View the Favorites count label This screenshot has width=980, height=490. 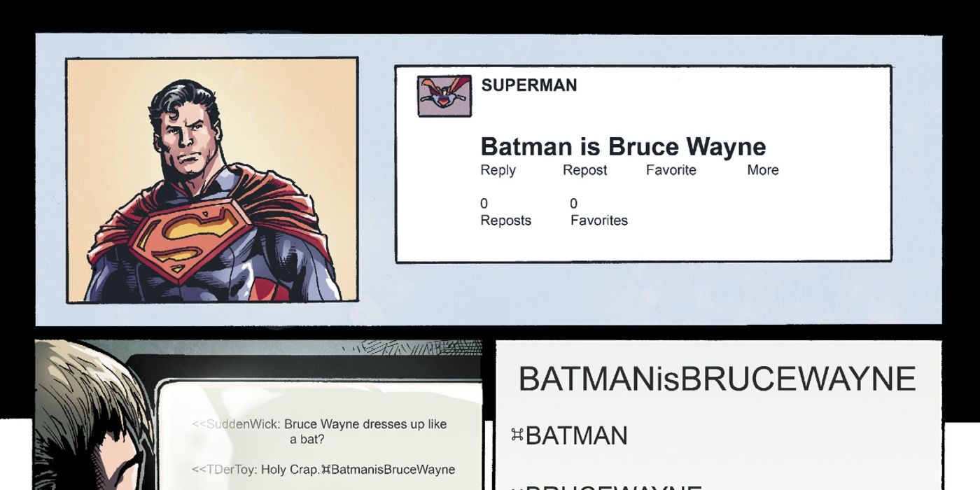point(598,220)
